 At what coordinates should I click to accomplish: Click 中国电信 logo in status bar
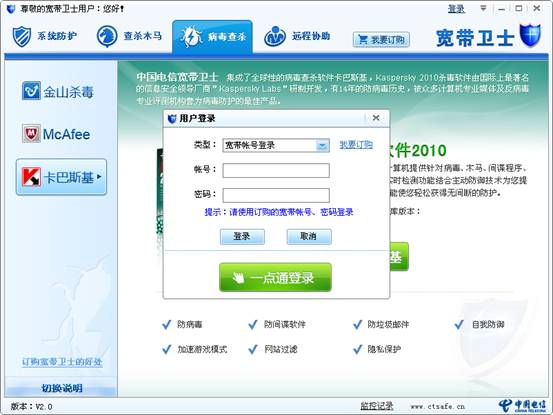pyautogui.click(x=522, y=405)
